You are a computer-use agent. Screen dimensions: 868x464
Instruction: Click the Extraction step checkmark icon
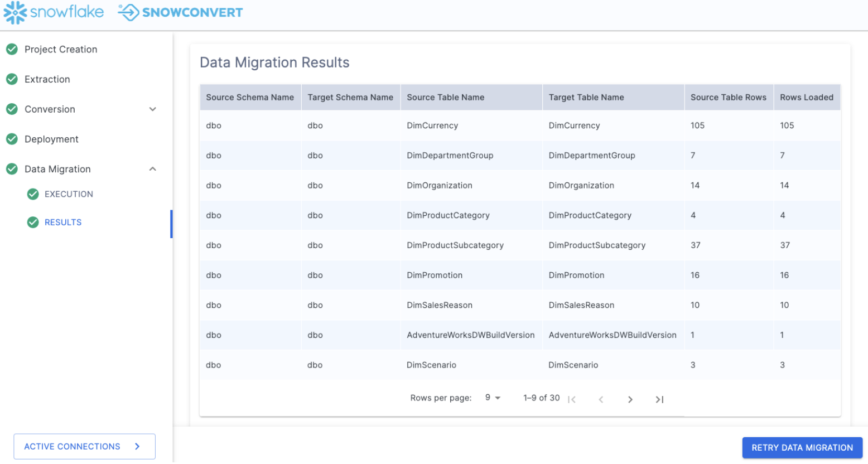12,79
